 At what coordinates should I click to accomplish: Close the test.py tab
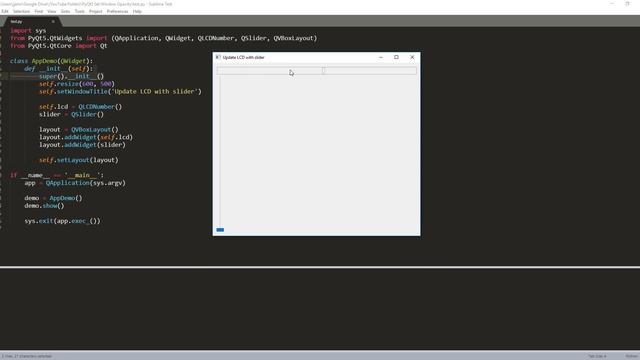53,21
